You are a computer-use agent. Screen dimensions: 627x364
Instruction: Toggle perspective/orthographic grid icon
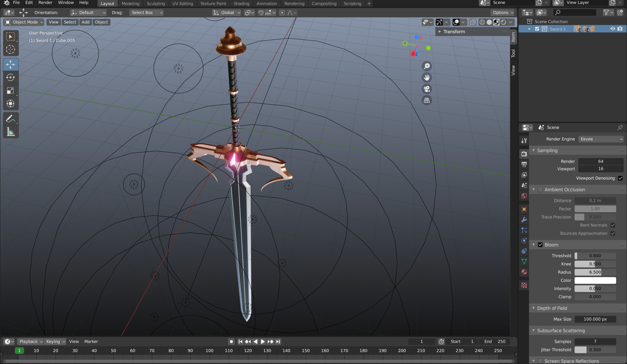pos(426,100)
